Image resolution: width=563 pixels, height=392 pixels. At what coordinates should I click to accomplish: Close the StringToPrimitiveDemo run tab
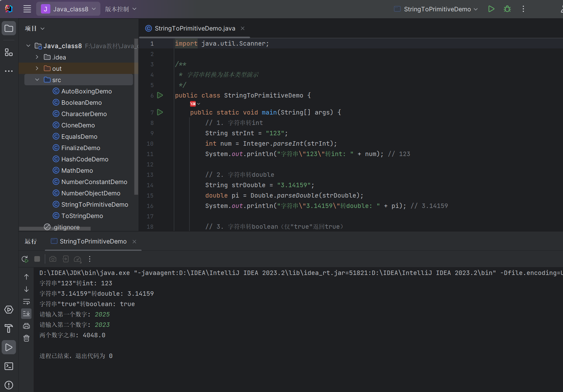tap(134, 241)
